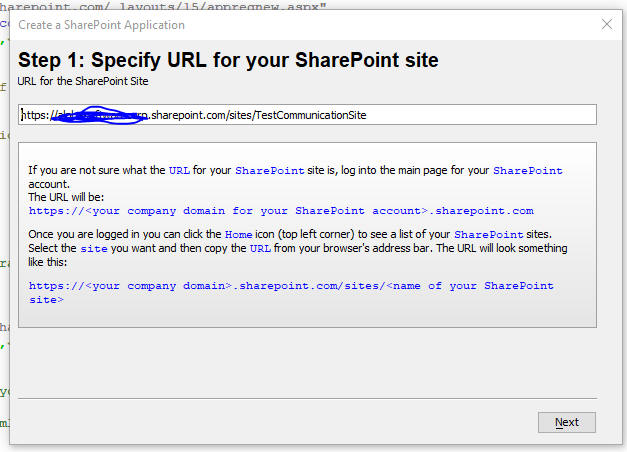This screenshot has height=452, width=627.
Task: Click the 'Step 1: Specify URL' heading
Action: point(228,60)
